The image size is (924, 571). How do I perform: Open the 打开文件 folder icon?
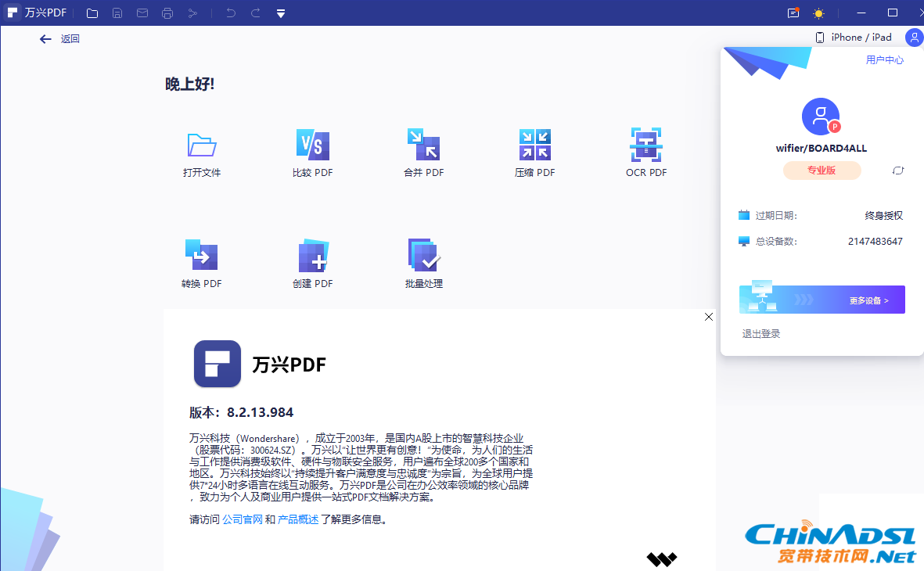coord(202,145)
